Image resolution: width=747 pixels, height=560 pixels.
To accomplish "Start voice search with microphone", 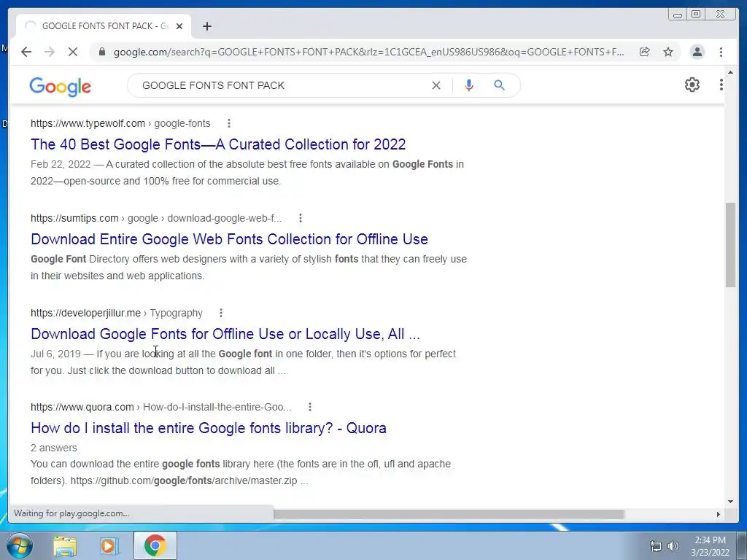I will 469,85.
